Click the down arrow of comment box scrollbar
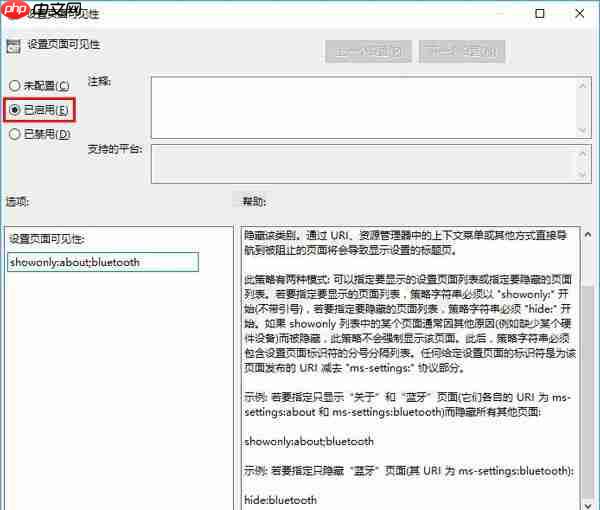600x510 pixels. (x=583, y=130)
